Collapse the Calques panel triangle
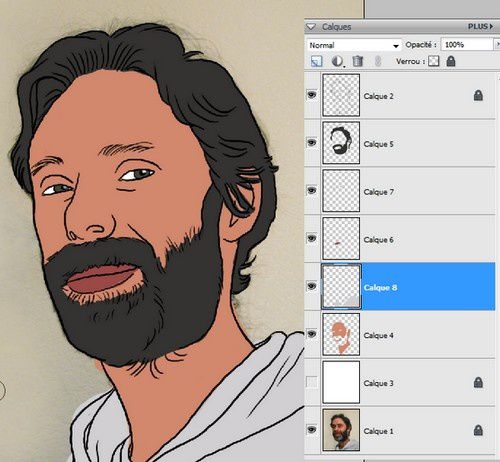 click(311, 27)
